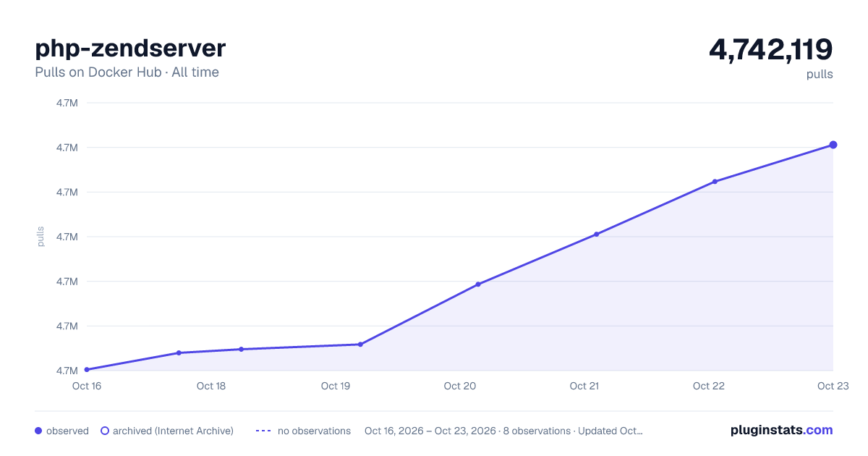Select the data point above Oct 22
868x456 pixels.
point(715,182)
